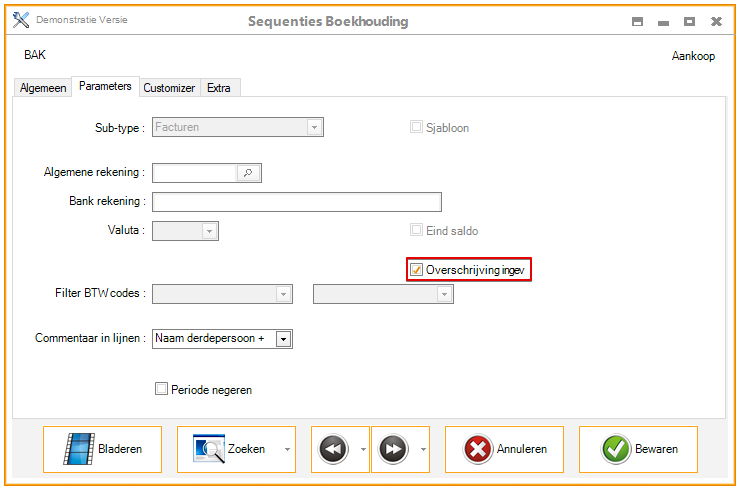Expand the Zoeken button dropdown arrow
The image size is (740, 491).
tap(287, 450)
